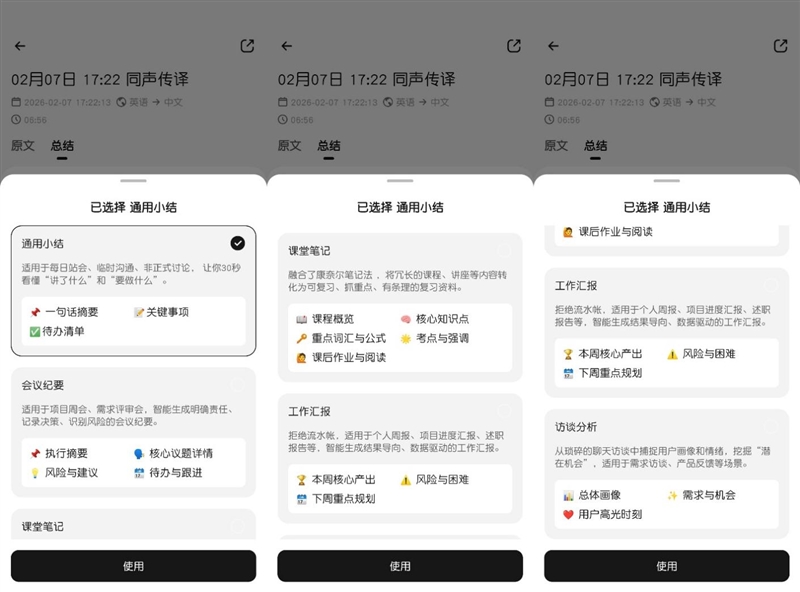Tap the back arrow at top left
The height and width of the screenshot is (592, 800).
[x=20, y=45]
